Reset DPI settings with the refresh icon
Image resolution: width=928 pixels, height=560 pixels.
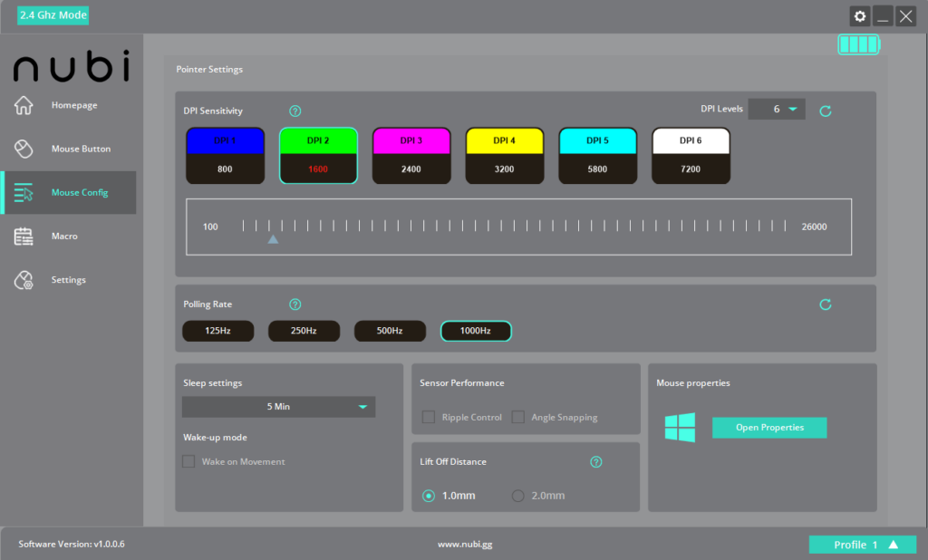coord(825,111)
